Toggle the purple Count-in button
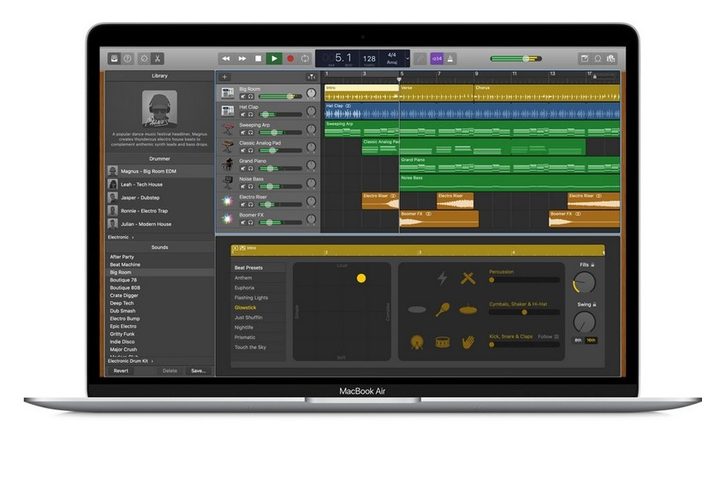The width and height of the screenshot is (720, 480). point(437,59)
